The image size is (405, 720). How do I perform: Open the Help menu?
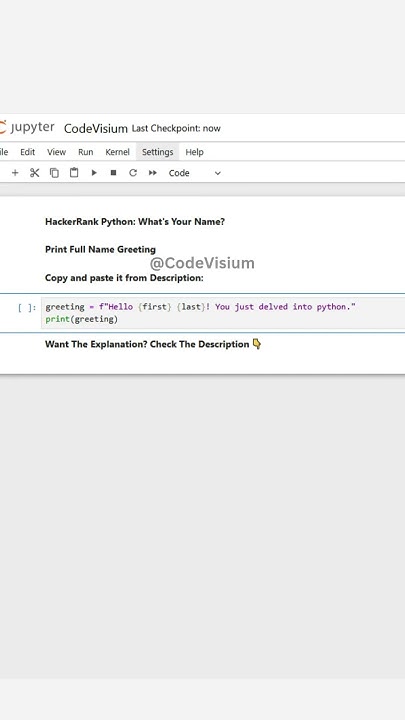(194, 152)
